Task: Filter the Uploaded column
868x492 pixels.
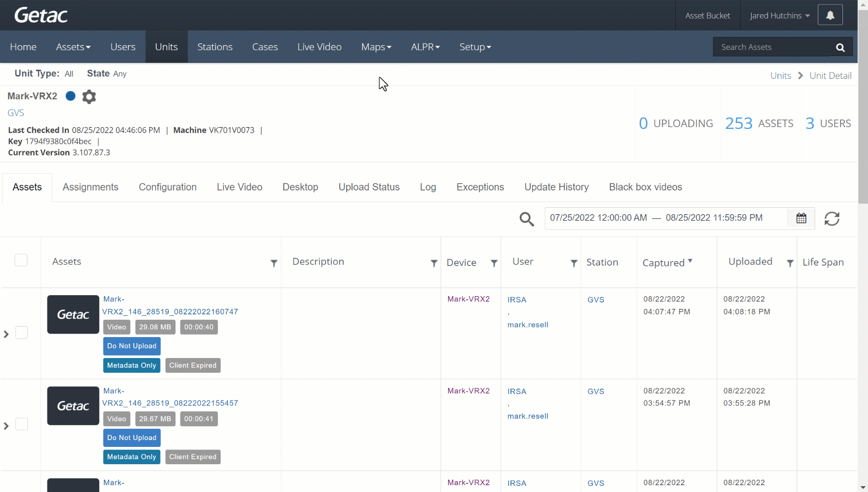Action: click(x=790, y=263)
